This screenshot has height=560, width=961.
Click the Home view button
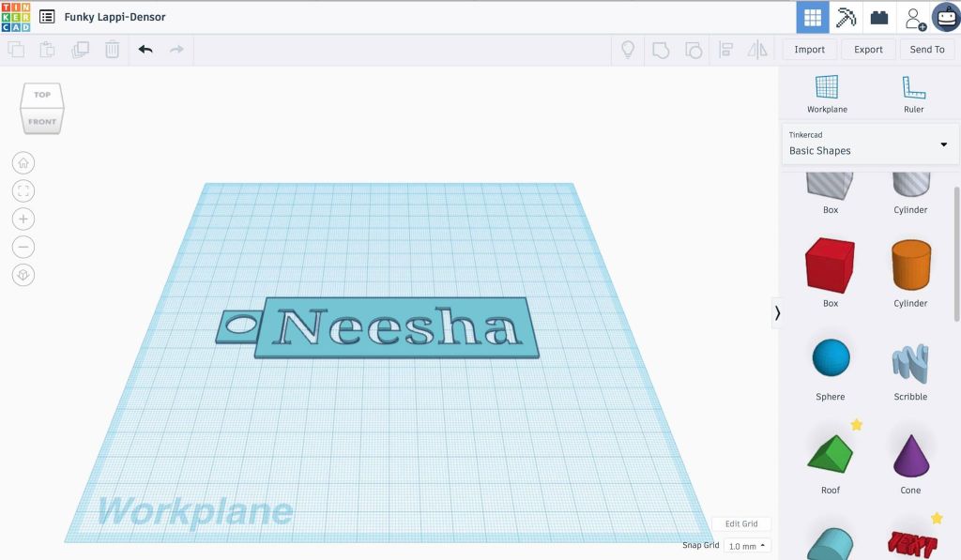click(23, 163)
